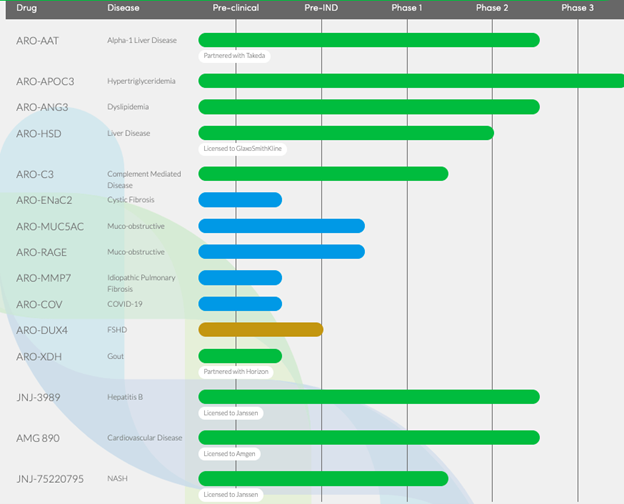The width and height of the screenshot is (624, 504).
Task: Click the 'Licensed to GlaxoSmithKline' badge
Action: click(243, 148)
